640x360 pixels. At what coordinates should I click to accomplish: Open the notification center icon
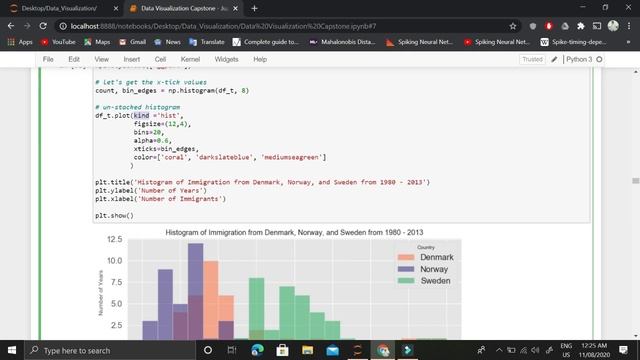point(623,350)
